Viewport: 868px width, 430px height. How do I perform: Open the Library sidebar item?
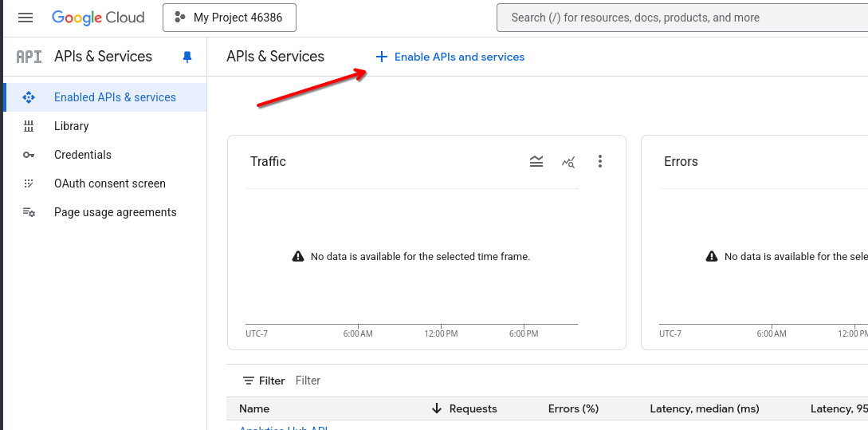point(105,126)
